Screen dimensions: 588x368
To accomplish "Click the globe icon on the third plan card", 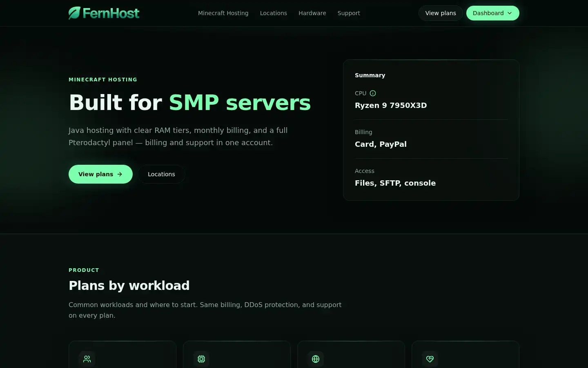I will coord(316,359).
